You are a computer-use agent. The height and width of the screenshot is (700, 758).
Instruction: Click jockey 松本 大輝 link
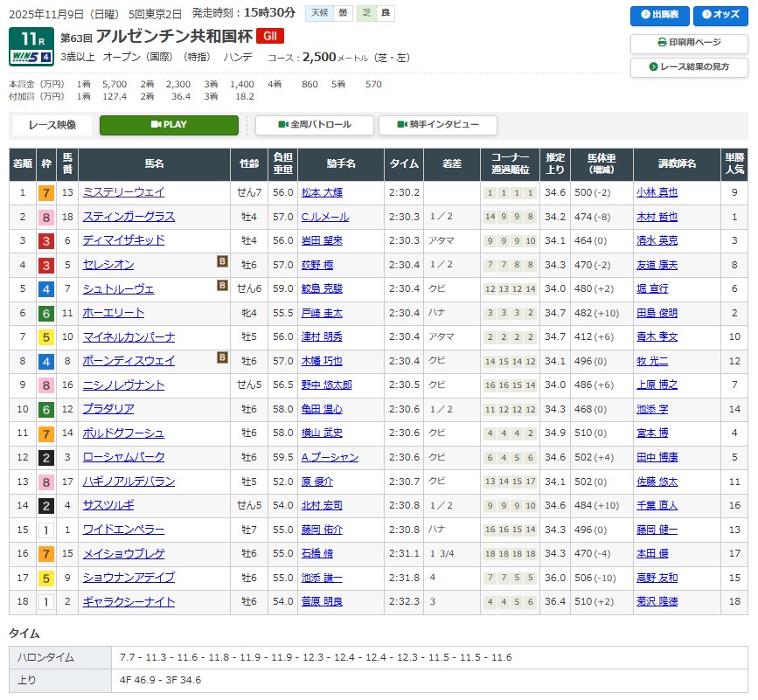click(321, 192)
